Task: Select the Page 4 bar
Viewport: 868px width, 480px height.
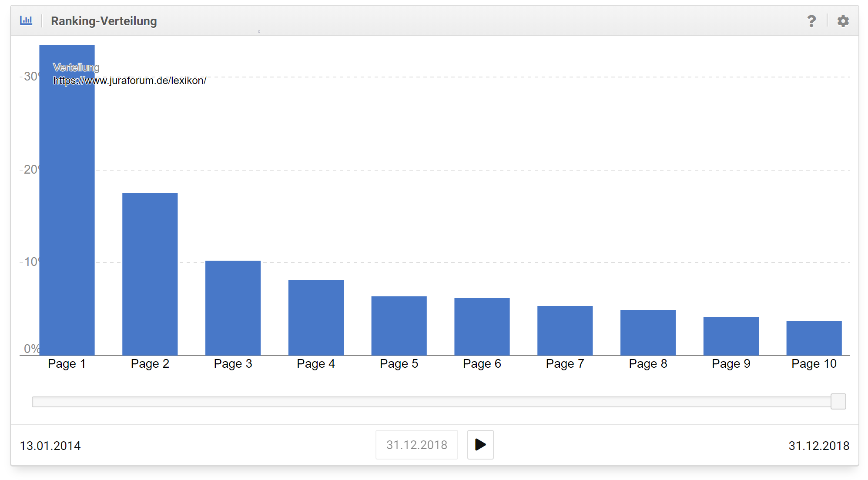Action: pyautogui.click(x=316, y=318)
